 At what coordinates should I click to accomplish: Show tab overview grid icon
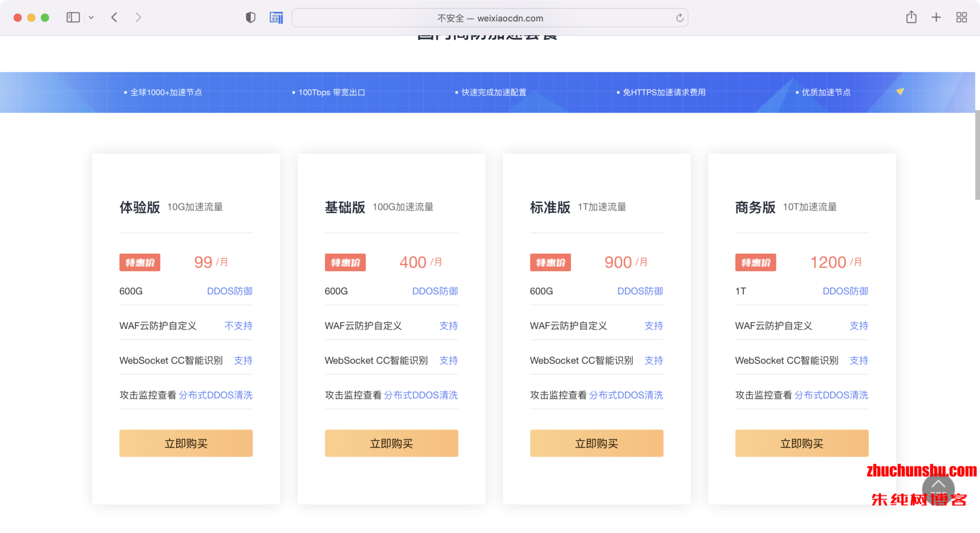tap(962, 17)
